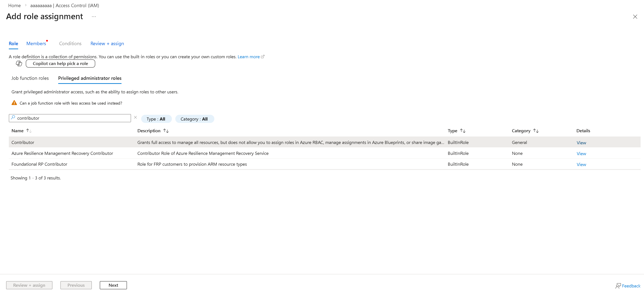Open the ellipsis more options menu
Viewport: 644px width, 292px height.
coord(94,16)
